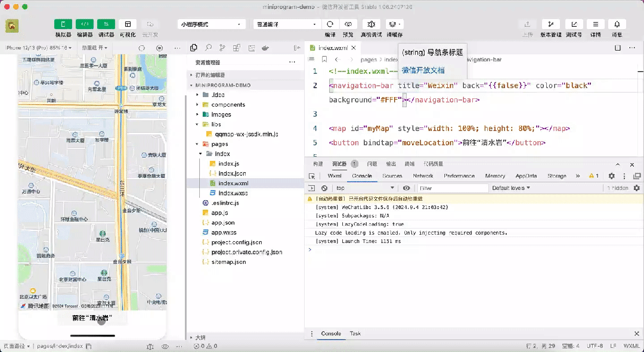Close the index.wxml editor tab
Image resolution: width=644 pixels, height=352 pixels.
point(353,48)
